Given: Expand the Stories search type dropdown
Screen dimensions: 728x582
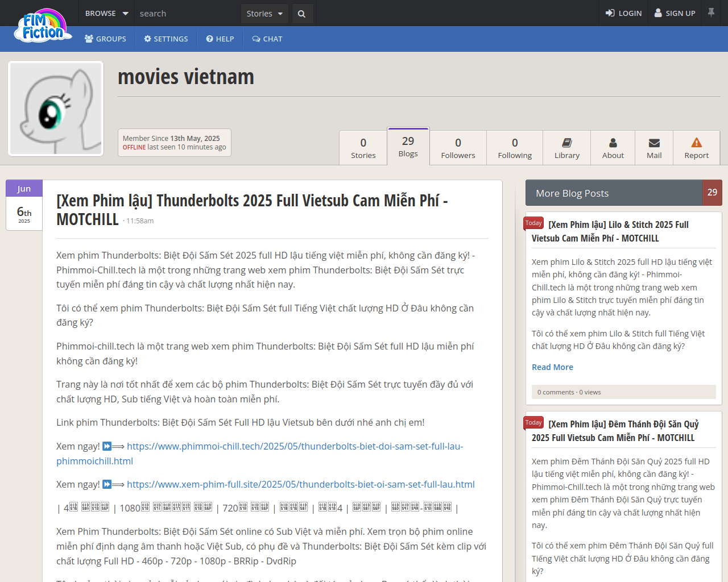Looking at the screenshot, I should (265, 13).
